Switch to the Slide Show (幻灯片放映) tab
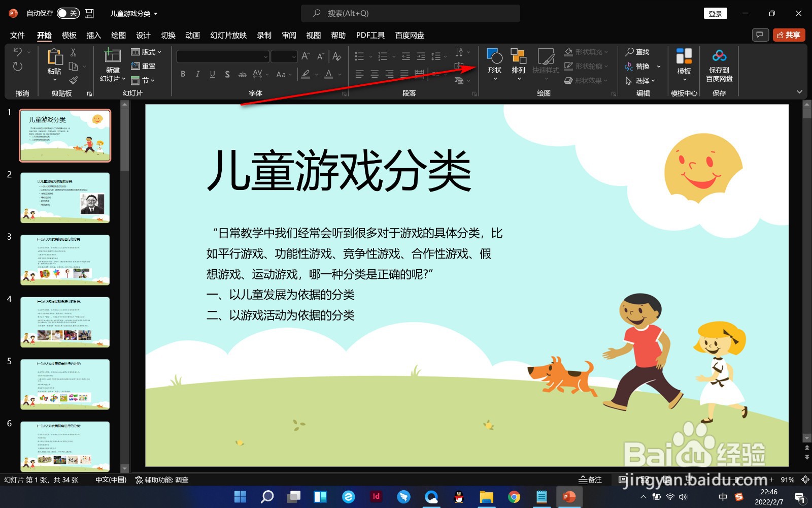812x508 pixels. [x=228, y=35]
